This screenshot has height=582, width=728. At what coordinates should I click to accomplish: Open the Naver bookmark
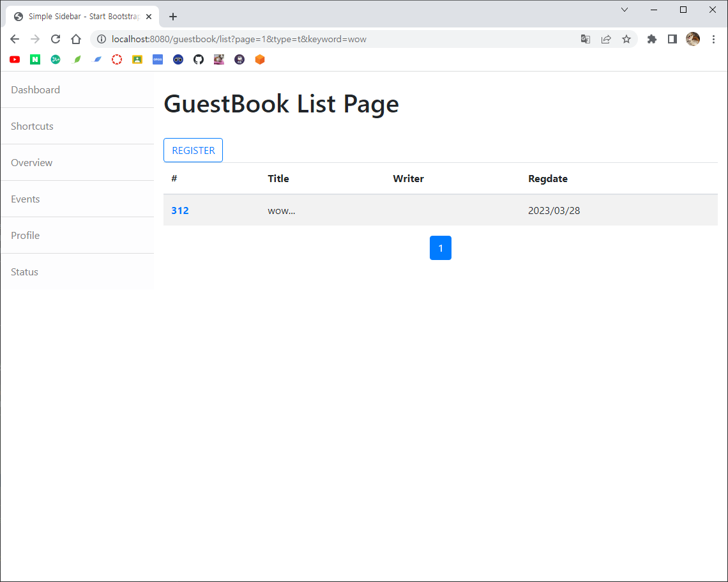pos(35,59)
